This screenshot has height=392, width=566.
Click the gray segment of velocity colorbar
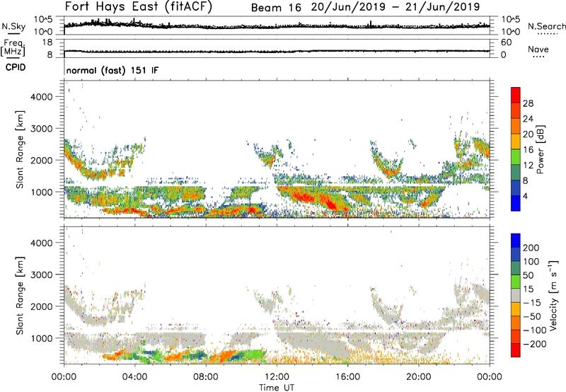[x=516, y=295]
